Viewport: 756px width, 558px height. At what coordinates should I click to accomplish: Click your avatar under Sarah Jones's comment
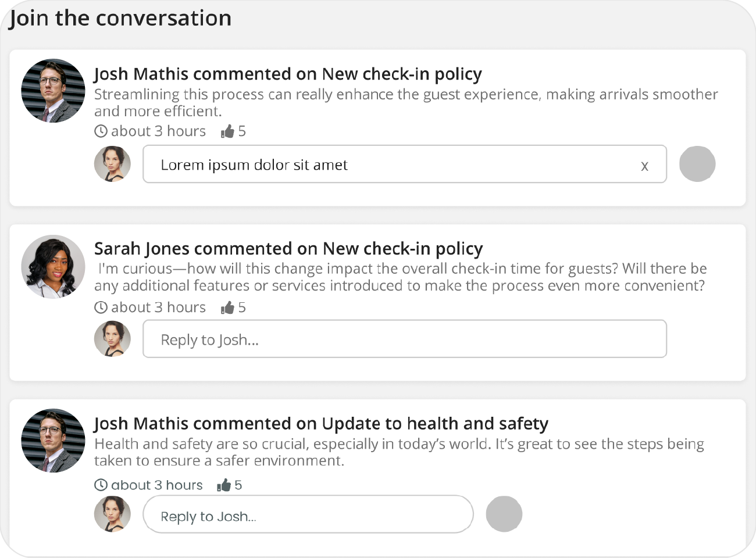[112, 338]
